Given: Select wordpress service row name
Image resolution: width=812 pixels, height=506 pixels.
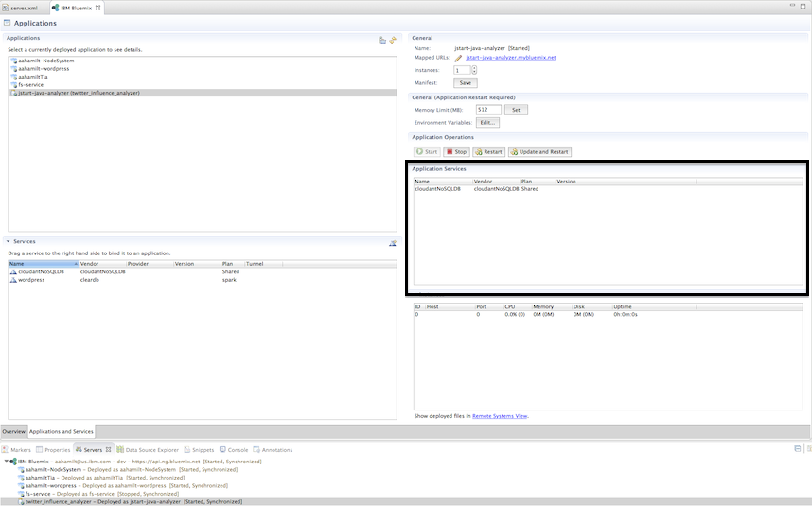Looking at the screenshot, I should [31, 280].
